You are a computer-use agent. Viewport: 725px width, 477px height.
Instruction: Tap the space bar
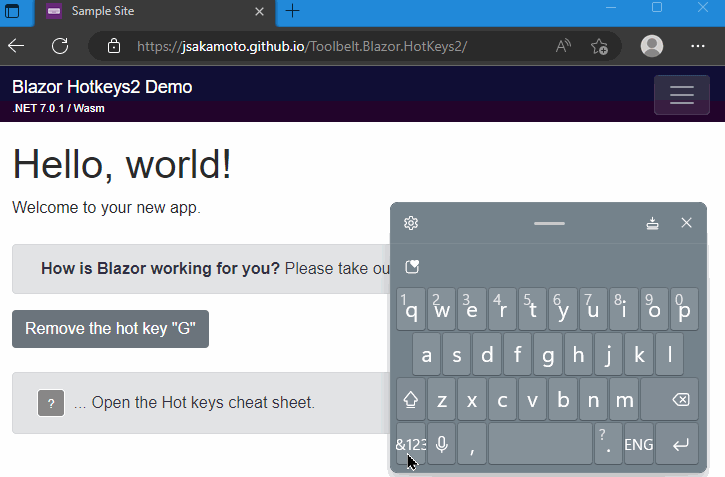pyautogui.click(x=541, y=444)
